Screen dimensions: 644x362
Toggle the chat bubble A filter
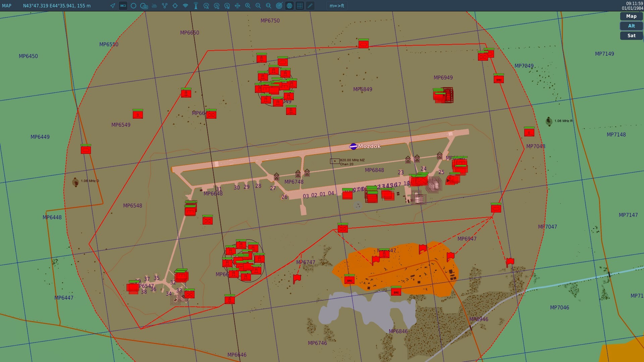[206, 6]
